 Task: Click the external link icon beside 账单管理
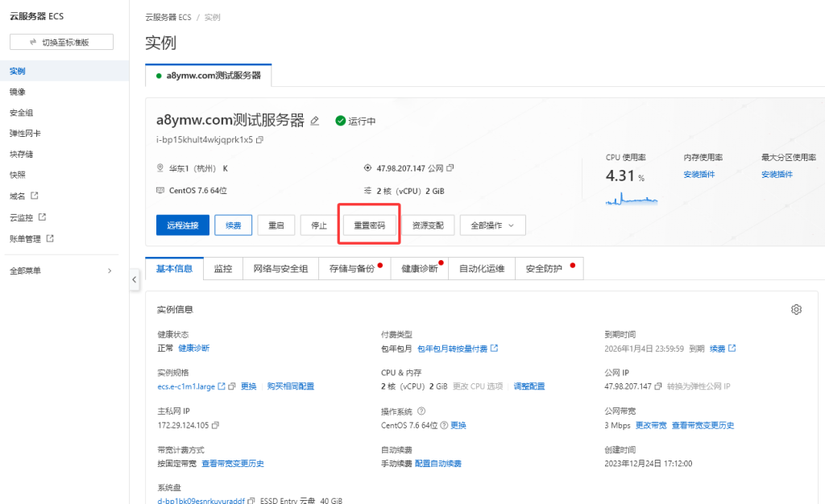[50, 238]
